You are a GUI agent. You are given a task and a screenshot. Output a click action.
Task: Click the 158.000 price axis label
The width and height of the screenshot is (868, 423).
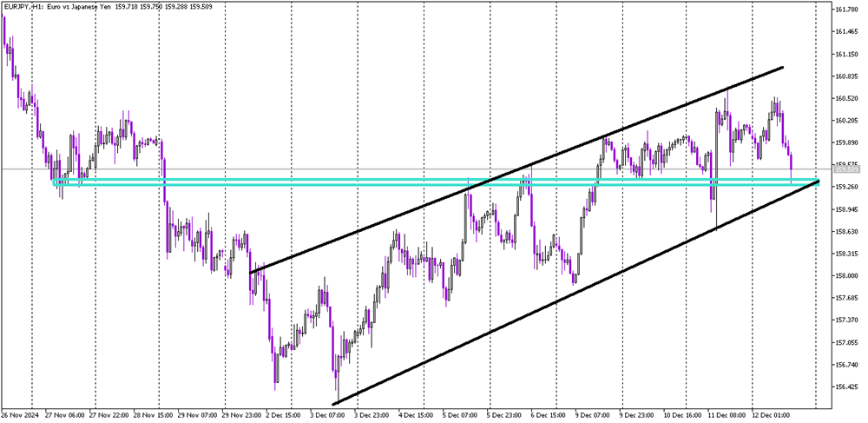(x=847, y=275)
